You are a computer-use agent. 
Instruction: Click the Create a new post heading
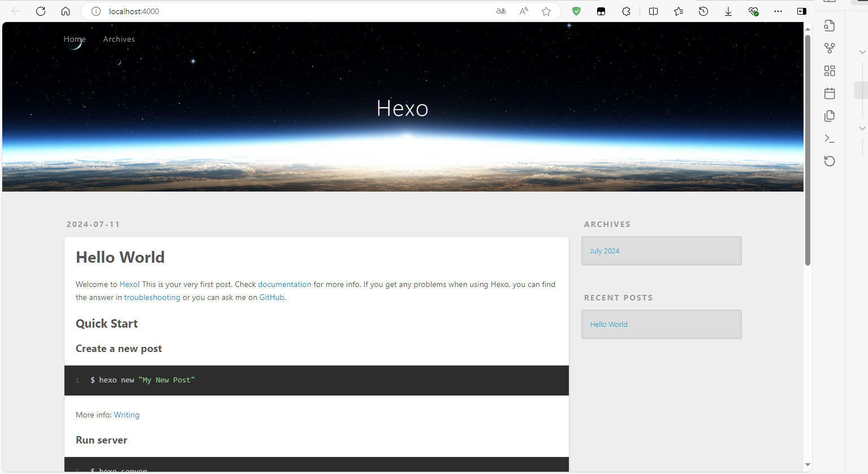pyautogui.click(x=119, y=349)
